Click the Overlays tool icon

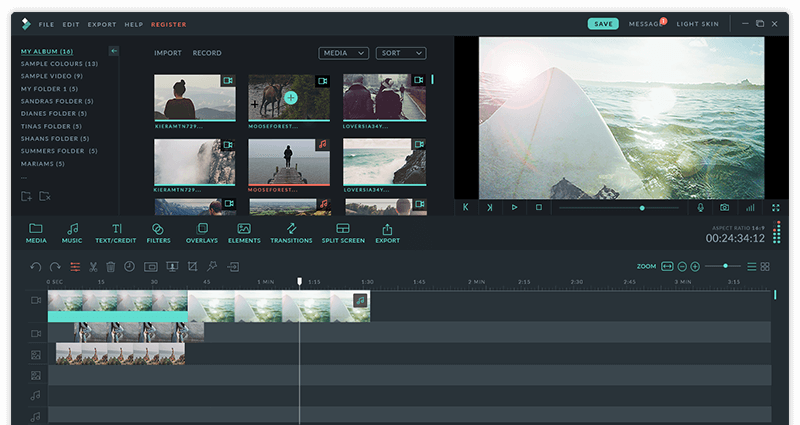point(201,233)
